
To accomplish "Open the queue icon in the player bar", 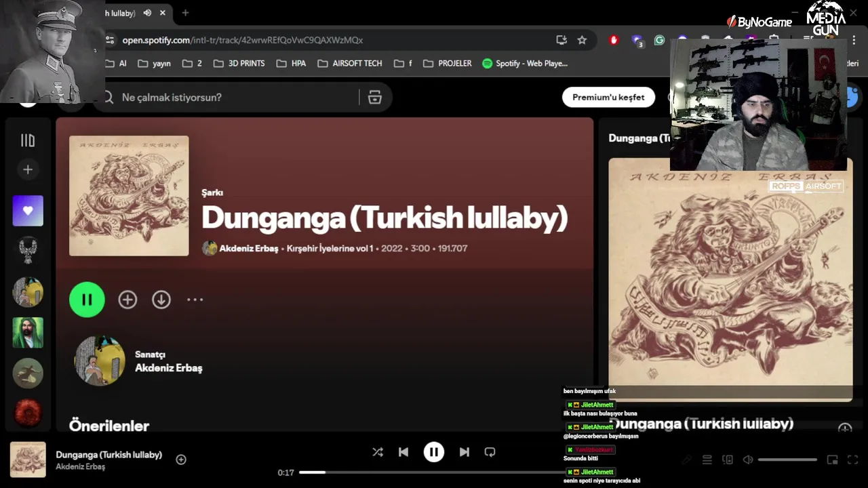I will tap(707, 460).
